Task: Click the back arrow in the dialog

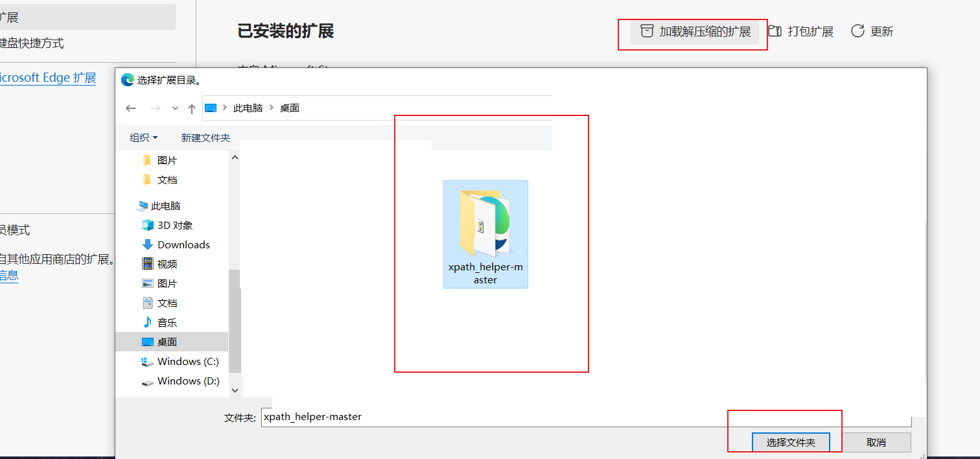Action: coord(130,108)
